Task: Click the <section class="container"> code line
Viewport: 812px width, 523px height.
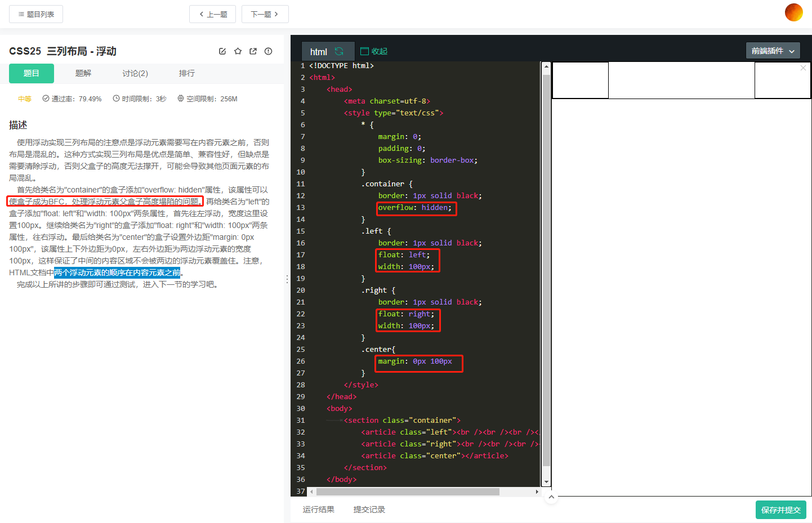Action: (x=402, y=421)
